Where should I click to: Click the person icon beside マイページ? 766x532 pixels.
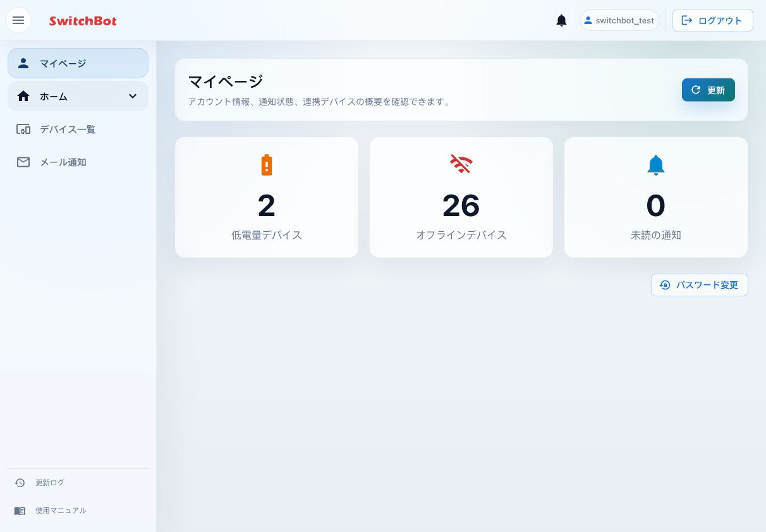pos(23,63)
